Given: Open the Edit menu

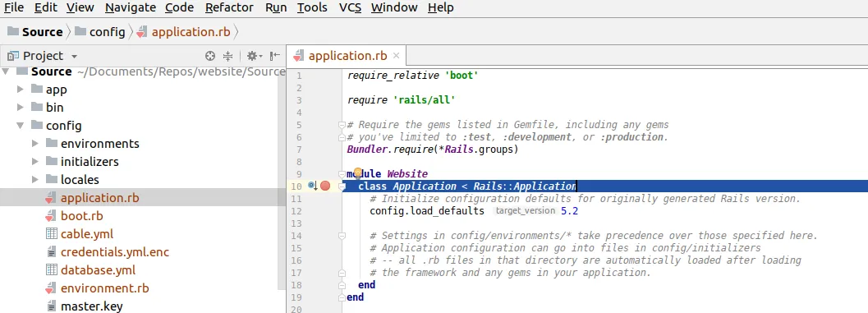Looking at the screenshot, I should pos(45,7).
